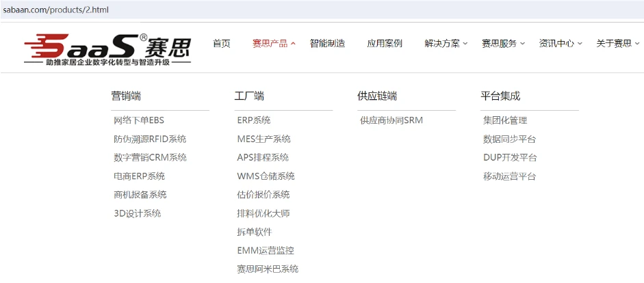The width and height of the screenshot is (644, 283).
Task: Open the 供应商协同SRM link
Action: pos(391,120)
